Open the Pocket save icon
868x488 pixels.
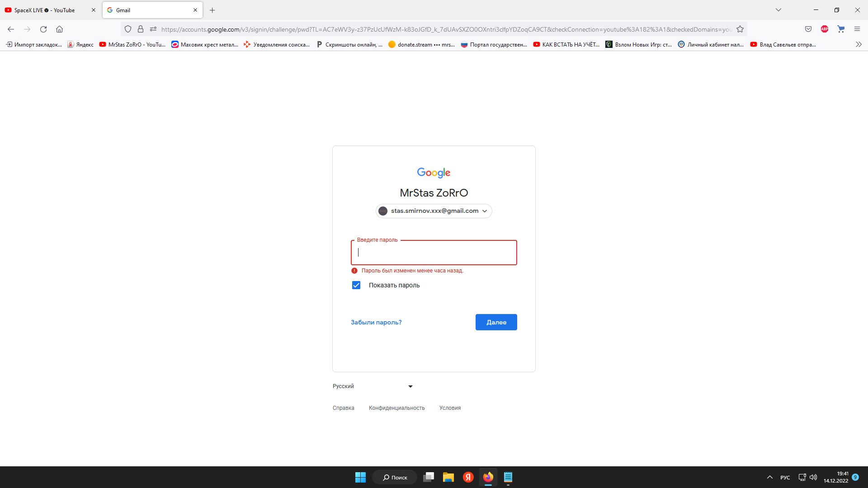point(808,29)
